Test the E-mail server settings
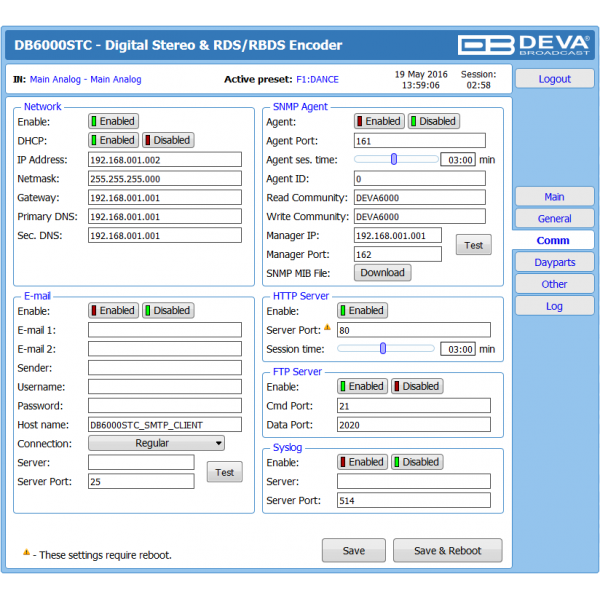600x600 pixels. 225,472
